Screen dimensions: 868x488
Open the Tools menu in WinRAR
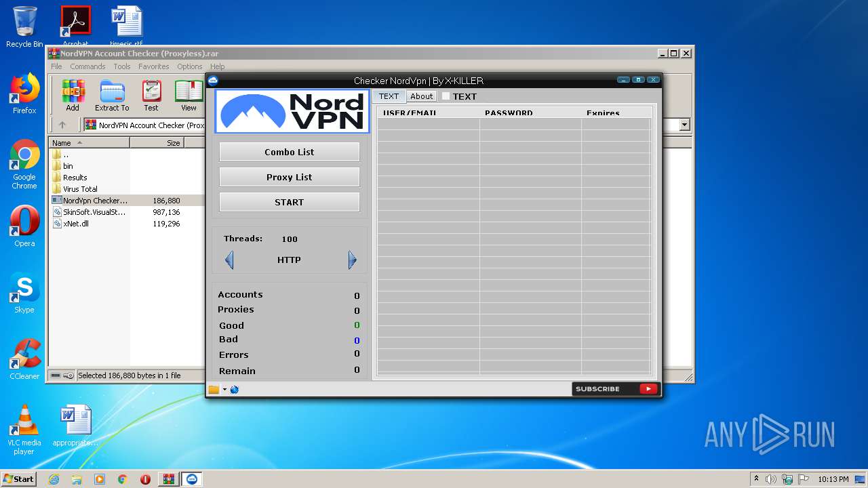click(x=122, y=66)
